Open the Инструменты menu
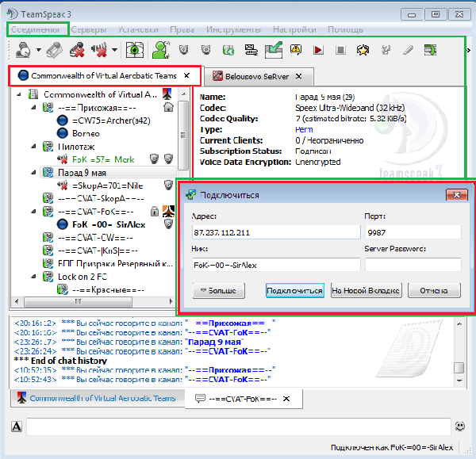Screen dimensions: 476x459 pos(233,30)
